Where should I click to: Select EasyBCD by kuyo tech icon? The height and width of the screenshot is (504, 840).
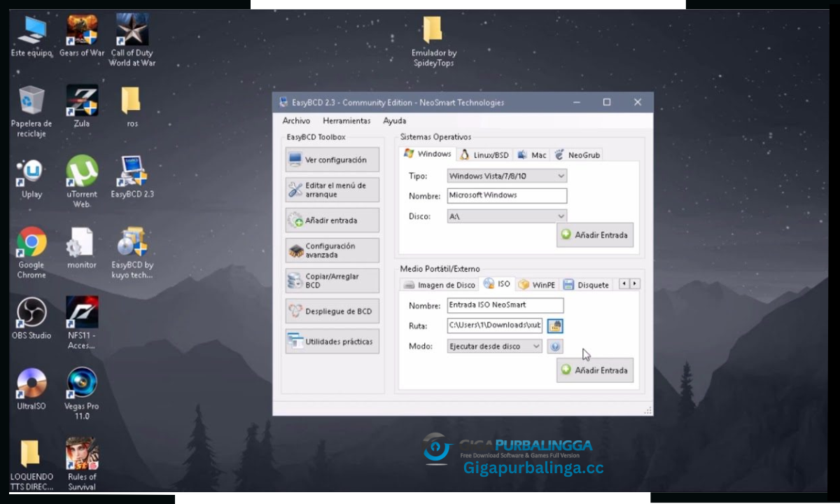[132, 253]
